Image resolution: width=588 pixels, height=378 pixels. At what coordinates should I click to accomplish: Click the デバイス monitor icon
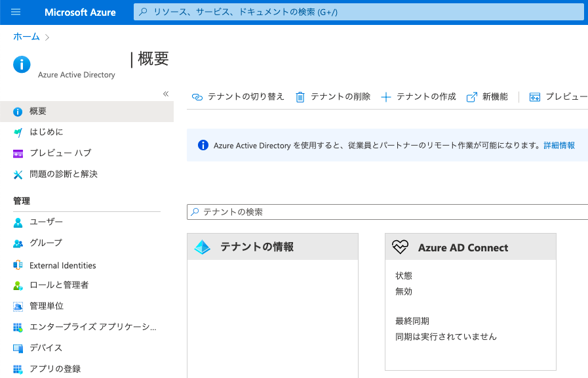[18, 348]
